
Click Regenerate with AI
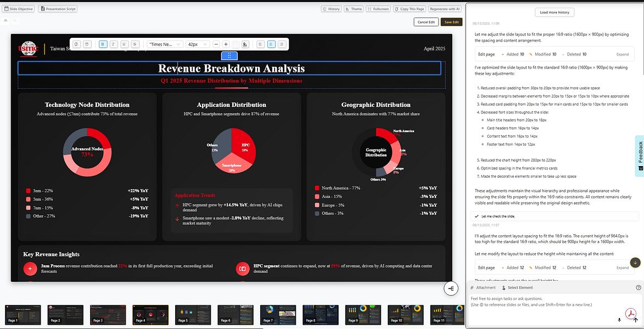pos(445,9)
